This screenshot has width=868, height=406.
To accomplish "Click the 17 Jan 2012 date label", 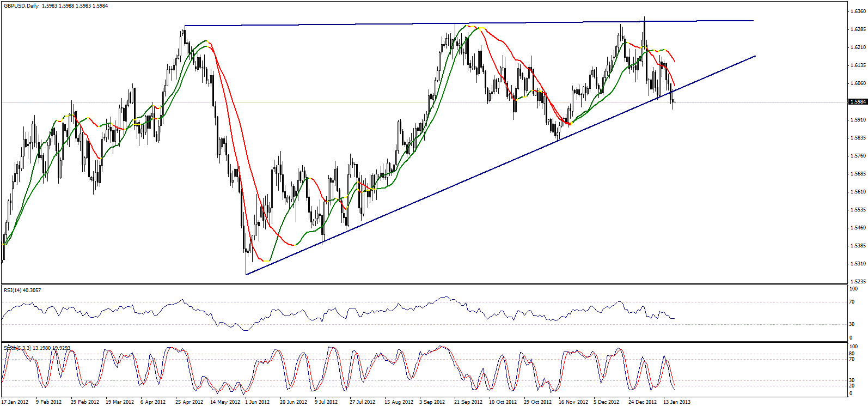I will point(15,402).
